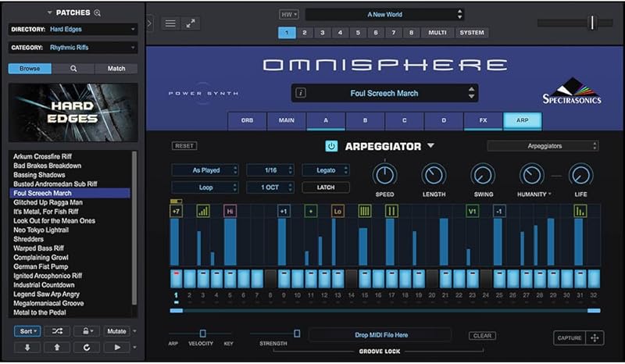Click the Speed knob

point(384,175)
